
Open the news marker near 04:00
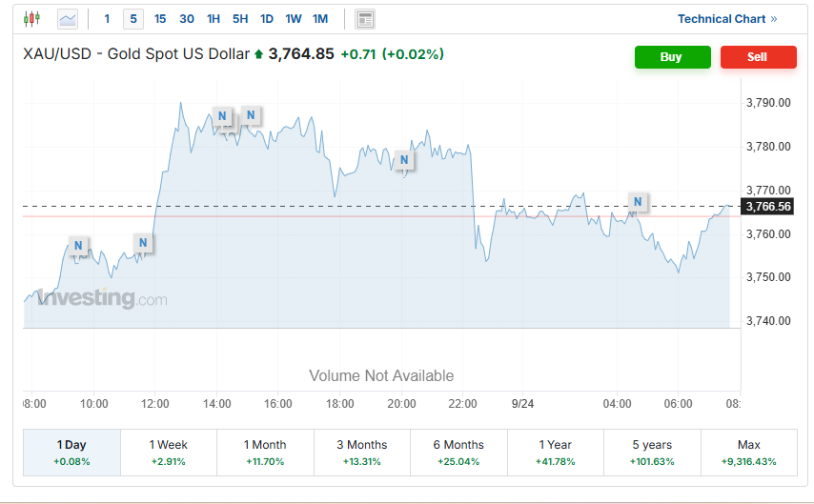click(638, 201)
